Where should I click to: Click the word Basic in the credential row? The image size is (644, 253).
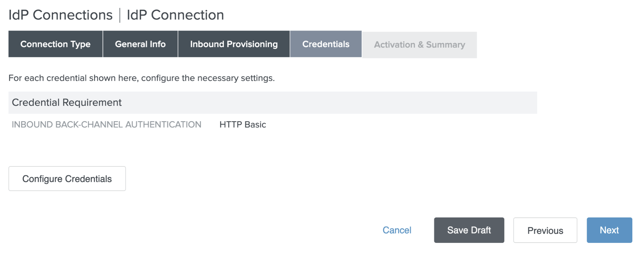click(255, 125)
